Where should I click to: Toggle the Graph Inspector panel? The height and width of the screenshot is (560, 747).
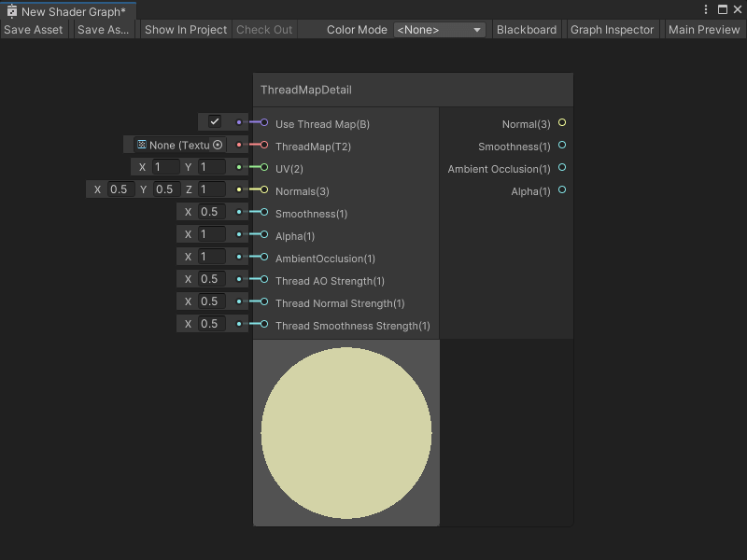point(613,29)
